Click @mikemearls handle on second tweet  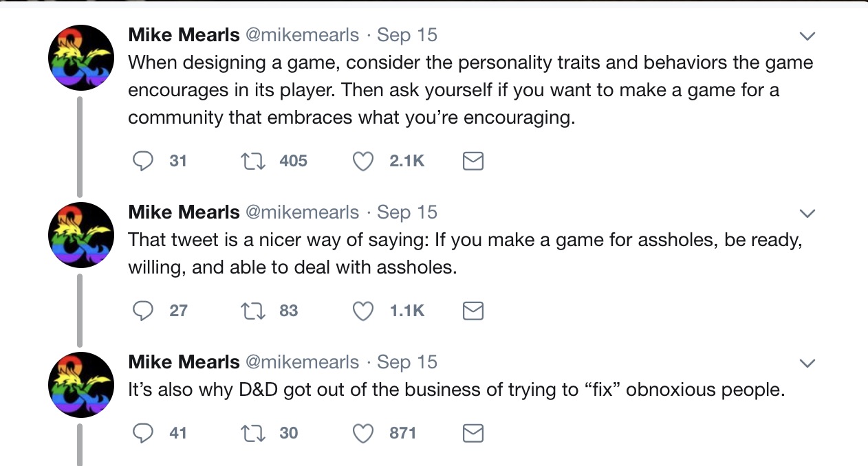click(302, 212)
